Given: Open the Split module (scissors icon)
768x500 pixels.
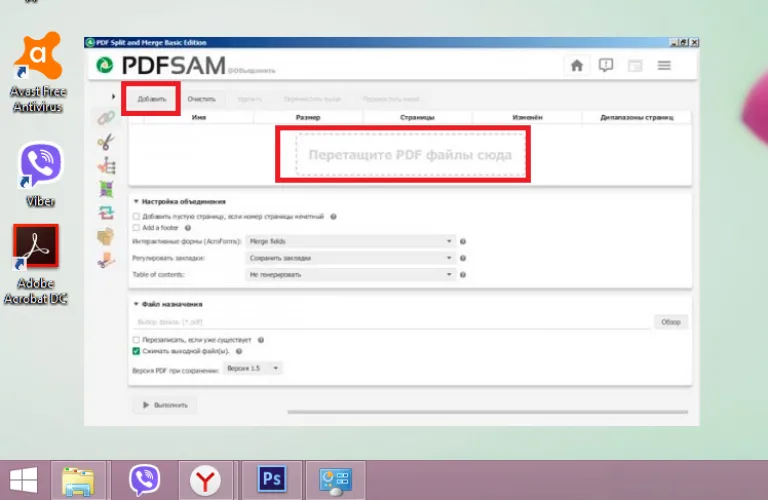Looking at the screenshot, I should point(106,142).
